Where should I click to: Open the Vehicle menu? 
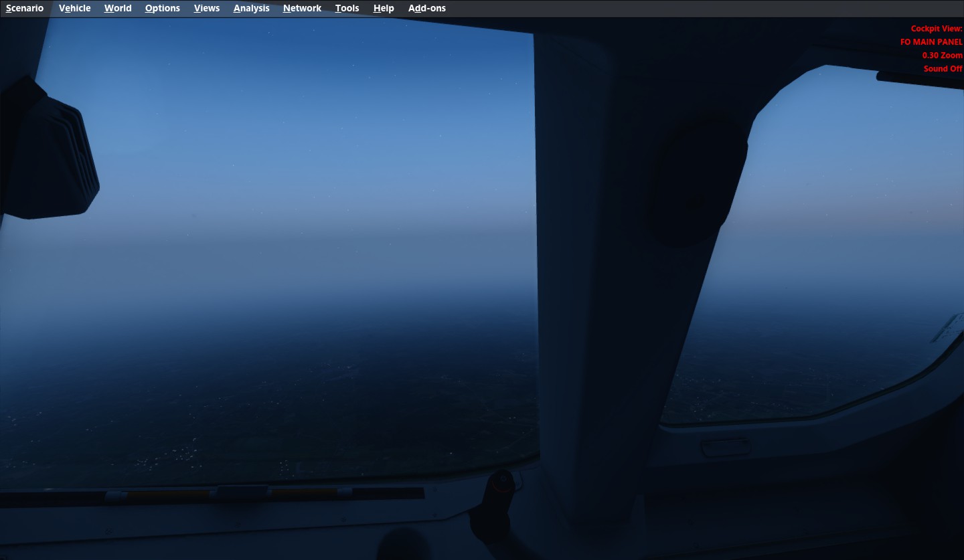click(x=74, y=8)
